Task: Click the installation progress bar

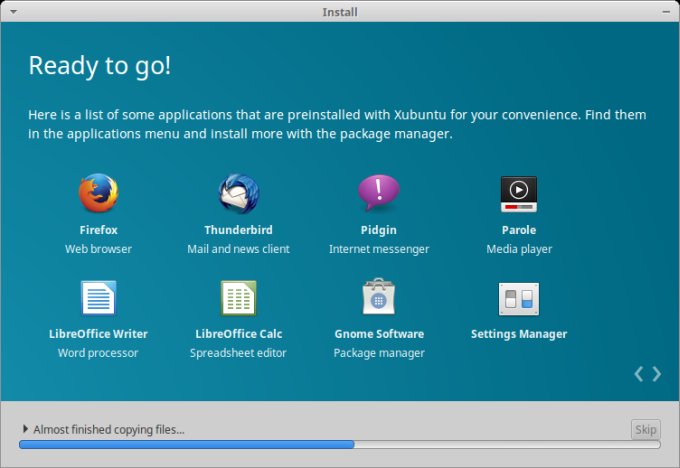Action: pos(340,444)
